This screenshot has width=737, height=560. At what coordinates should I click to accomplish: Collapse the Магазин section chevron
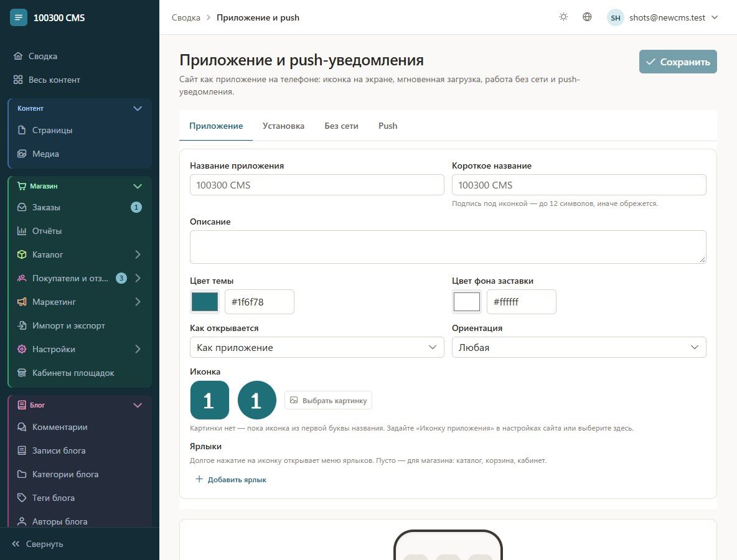pos(137,186)
